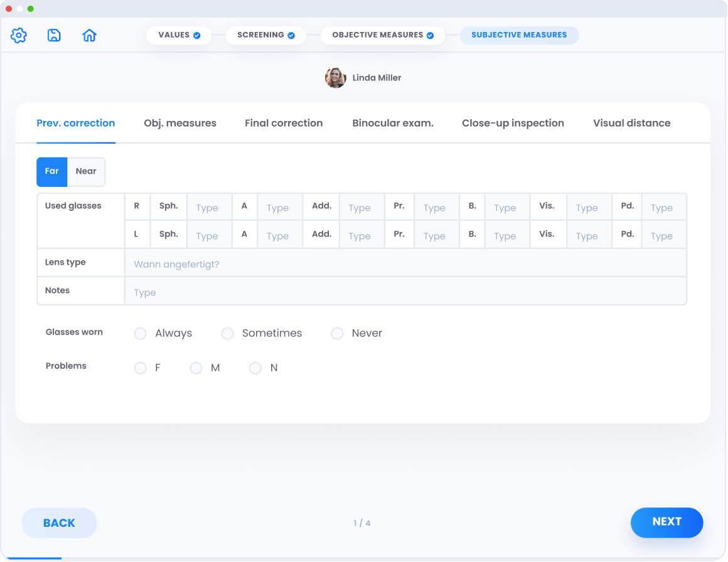Click the Lens type input field
This screenshot has width=728, height=562.
[405, 264]
